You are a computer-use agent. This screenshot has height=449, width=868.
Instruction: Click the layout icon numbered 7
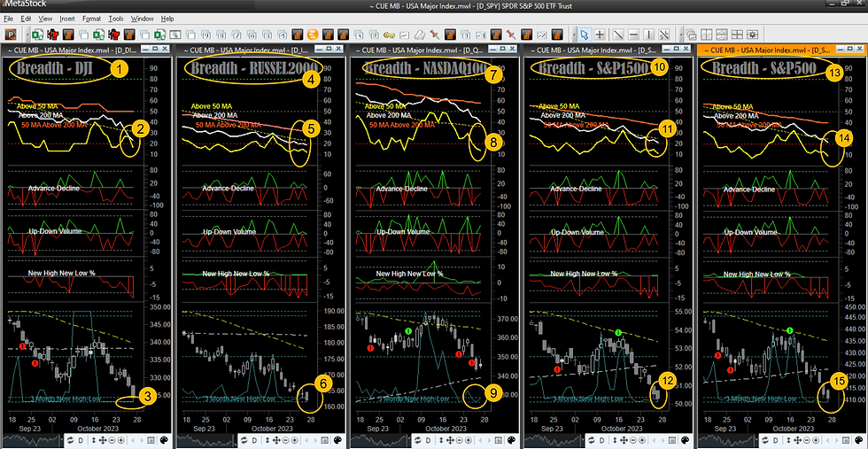[x=236, y=35]
